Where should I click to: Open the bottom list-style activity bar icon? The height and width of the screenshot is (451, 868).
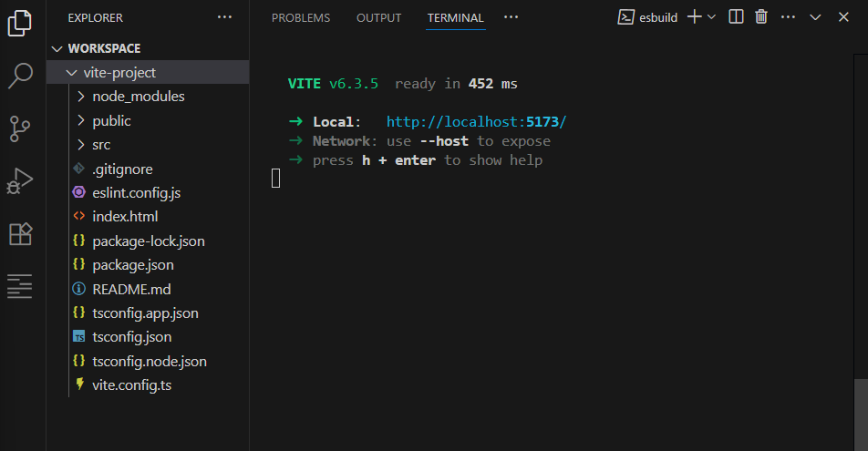19,286
